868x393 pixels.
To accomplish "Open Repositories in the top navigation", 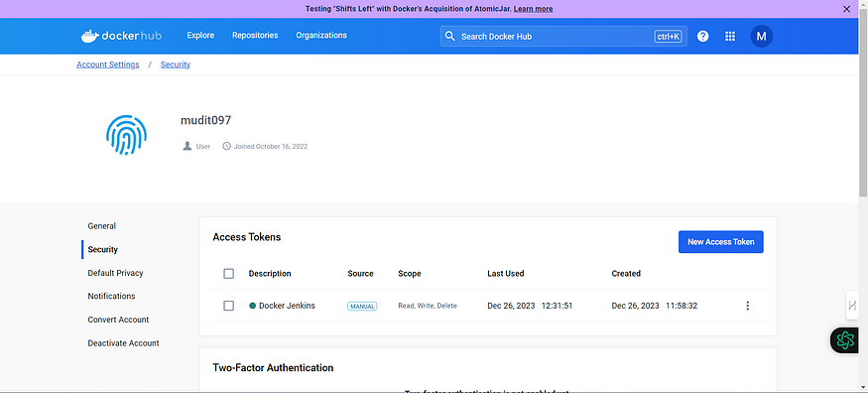I will 255,36.
